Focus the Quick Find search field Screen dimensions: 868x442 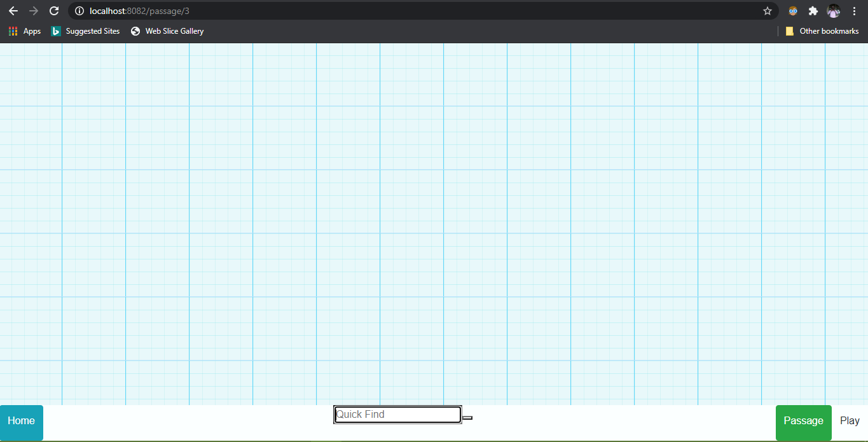tap(397, 415)
